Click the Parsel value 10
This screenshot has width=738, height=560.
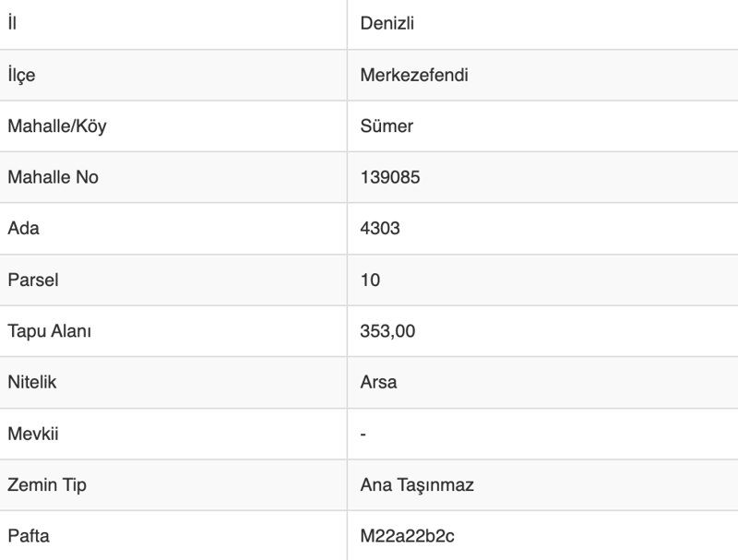(x=370, y=280)
